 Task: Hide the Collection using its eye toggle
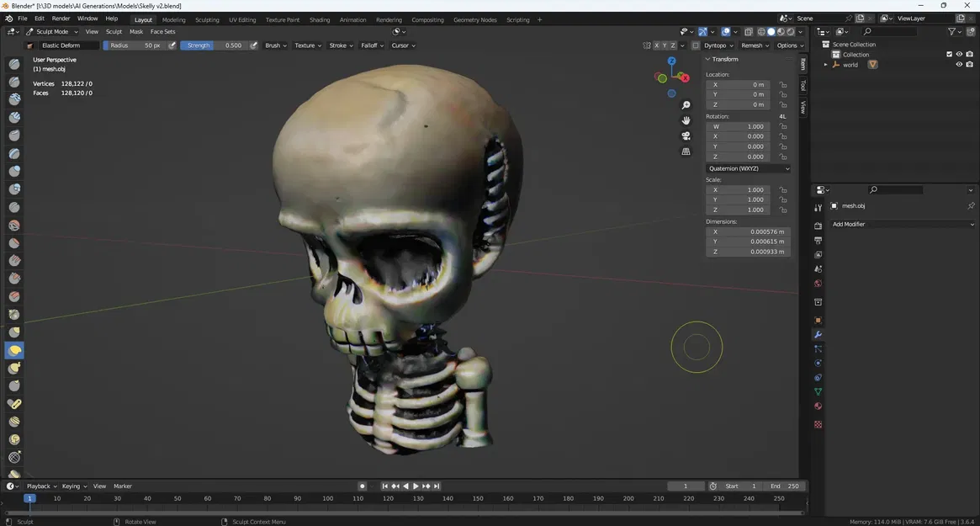pos(959,54)
